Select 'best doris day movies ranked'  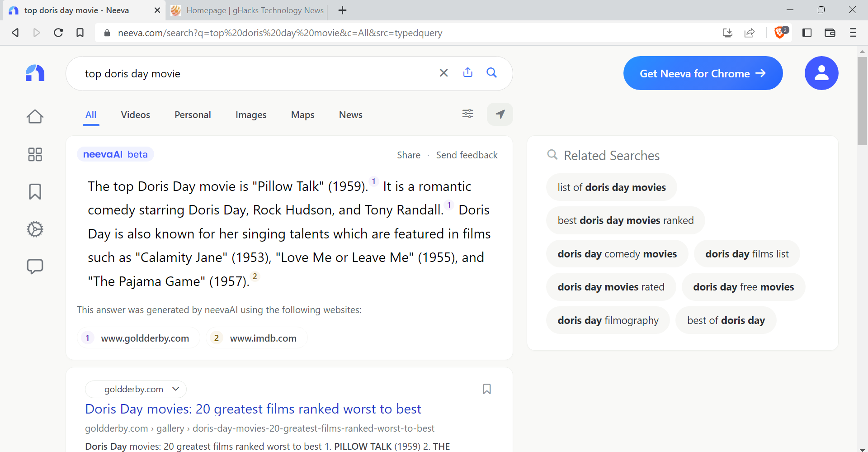pyautogui.click(x=625, y=220)
